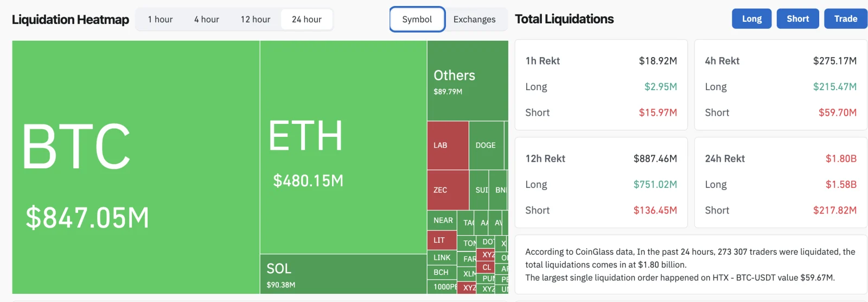
Task: Switch heatmap view to Symbol
Action: pyautogui.click(x=417, y=20)
